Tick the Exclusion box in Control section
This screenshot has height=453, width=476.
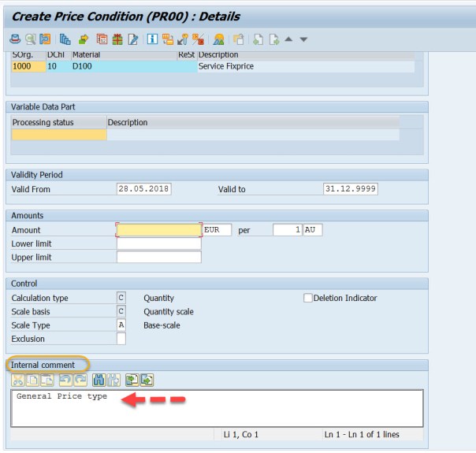(x=121, y=339)
